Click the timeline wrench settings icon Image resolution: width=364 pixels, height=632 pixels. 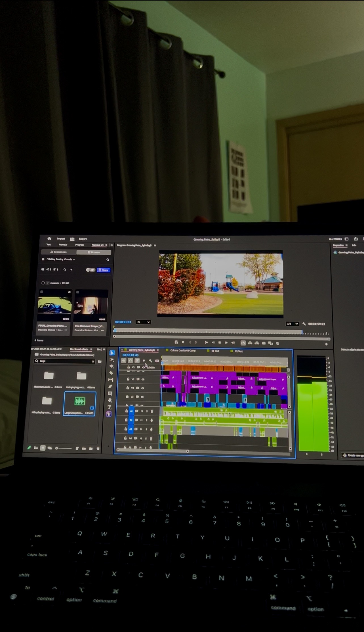click(150, 361)
